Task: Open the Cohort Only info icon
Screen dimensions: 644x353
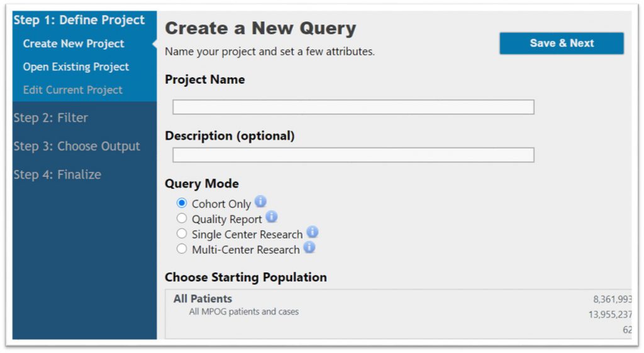Action: (260, 202)
